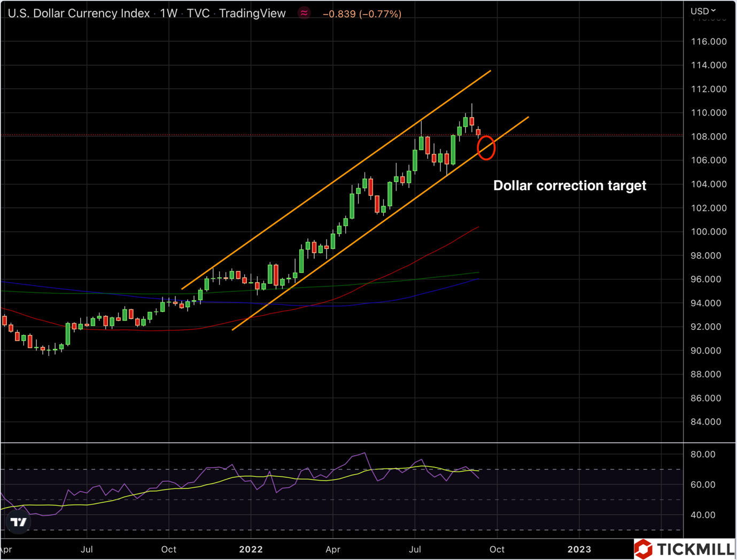The height and width of the screenshot is (560, 737).
Task: Click the RSI 40.00 axis label
Action: (x=703, y=515)
